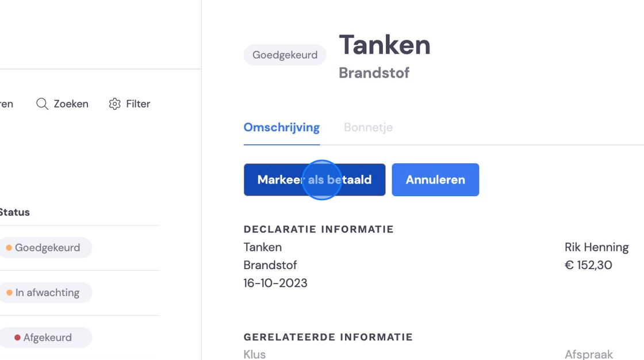Open the Filter options label
The image size is (644, 360).
(138, 104)
